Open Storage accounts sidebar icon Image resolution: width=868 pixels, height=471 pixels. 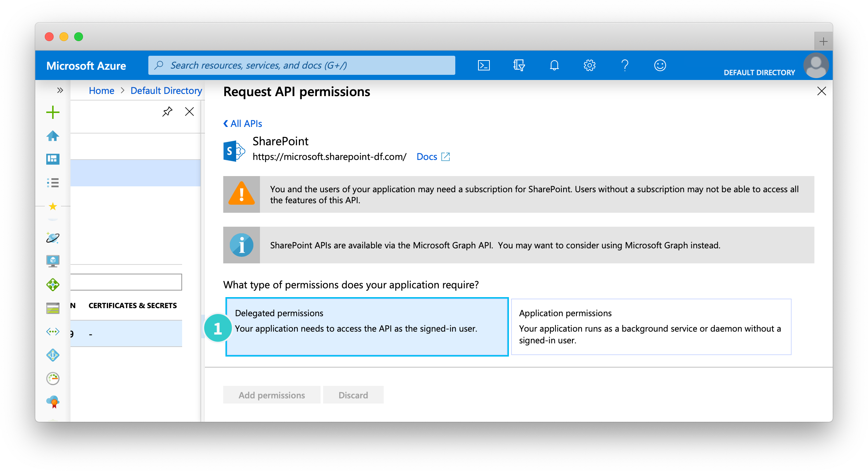click(x=53, y=308)
